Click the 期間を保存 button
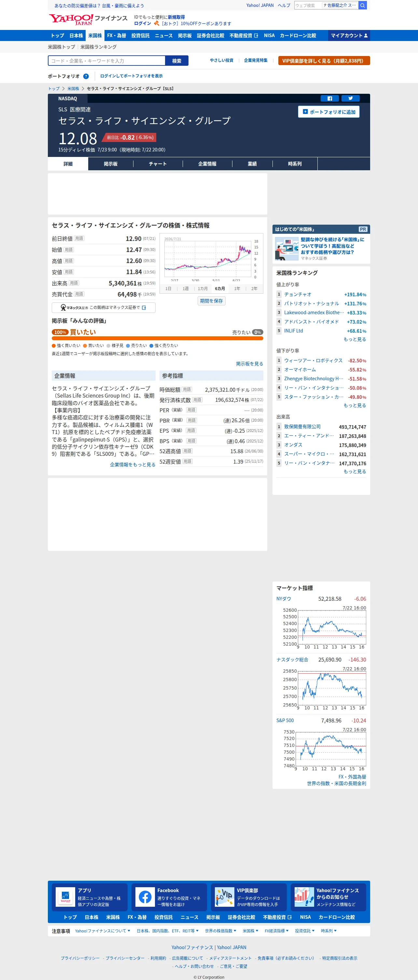Image resolution: width=418 pixels, height=980 pixels. click(x=212, y=301)
